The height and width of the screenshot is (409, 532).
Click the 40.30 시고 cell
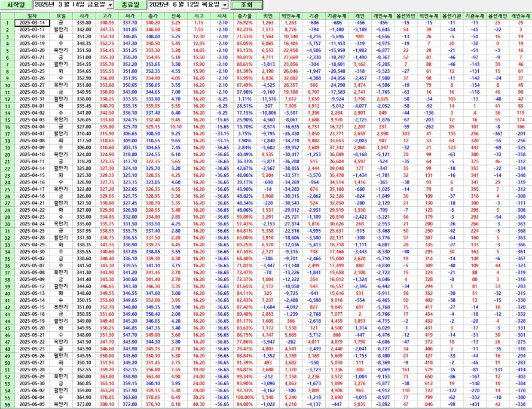click(x=199, y=404)
